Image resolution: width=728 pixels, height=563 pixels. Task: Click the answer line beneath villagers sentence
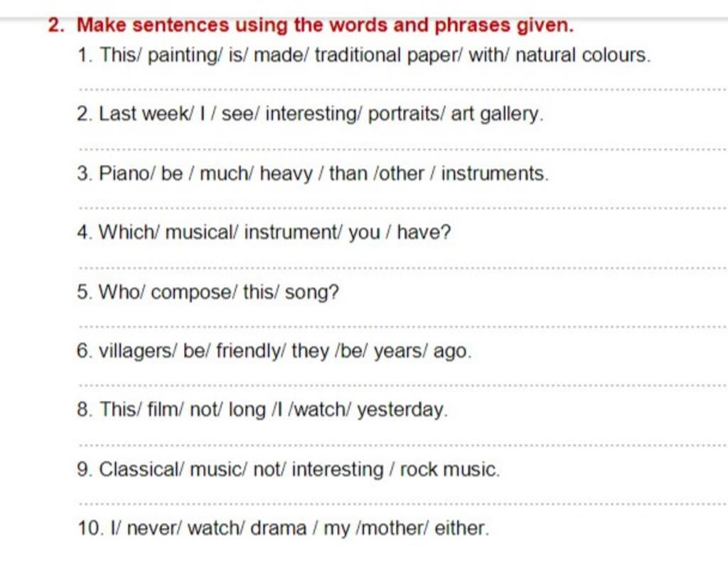click(x=403, y=385)
